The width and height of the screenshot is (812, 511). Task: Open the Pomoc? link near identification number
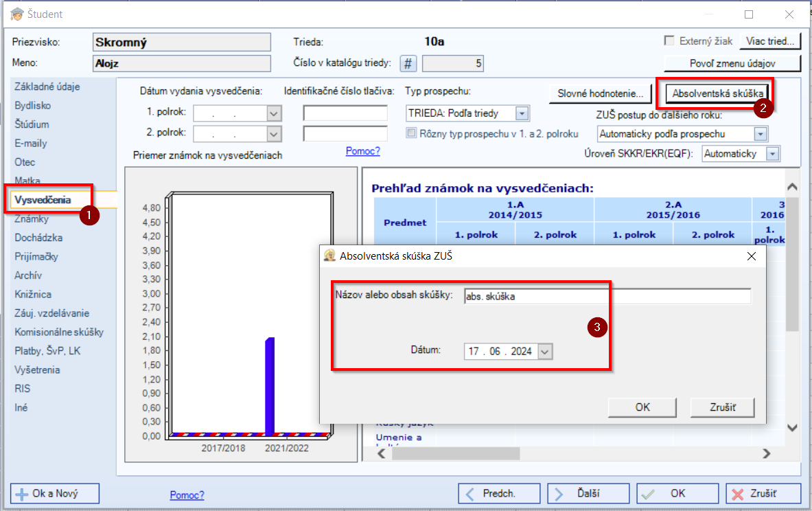pos(363,151)
